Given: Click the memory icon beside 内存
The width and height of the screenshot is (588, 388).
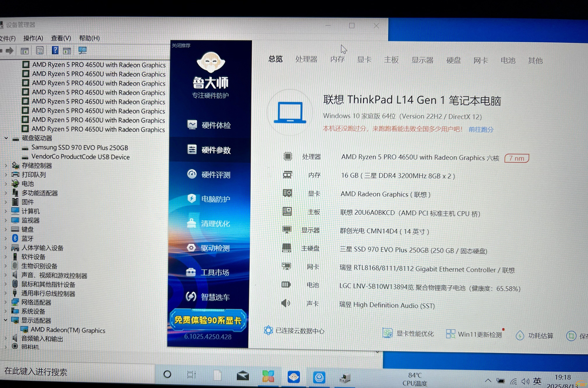Looking at the screenshot, I should point(287,175).
